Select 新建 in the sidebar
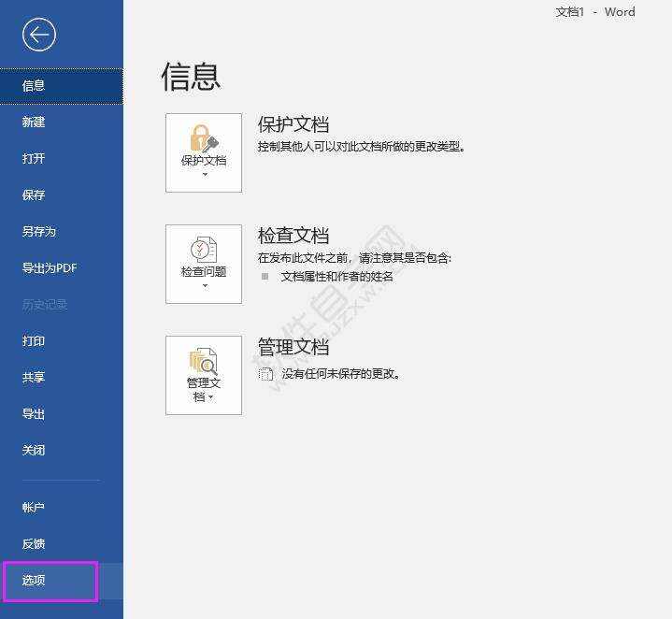This screenshot has width=672, height=619. point(62,122)
